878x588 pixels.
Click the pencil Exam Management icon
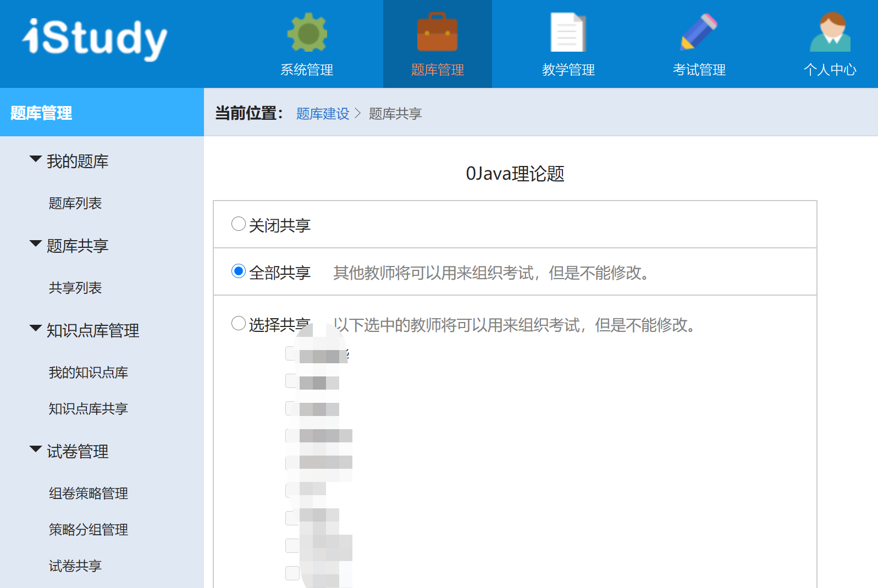[x=699, y=33]
